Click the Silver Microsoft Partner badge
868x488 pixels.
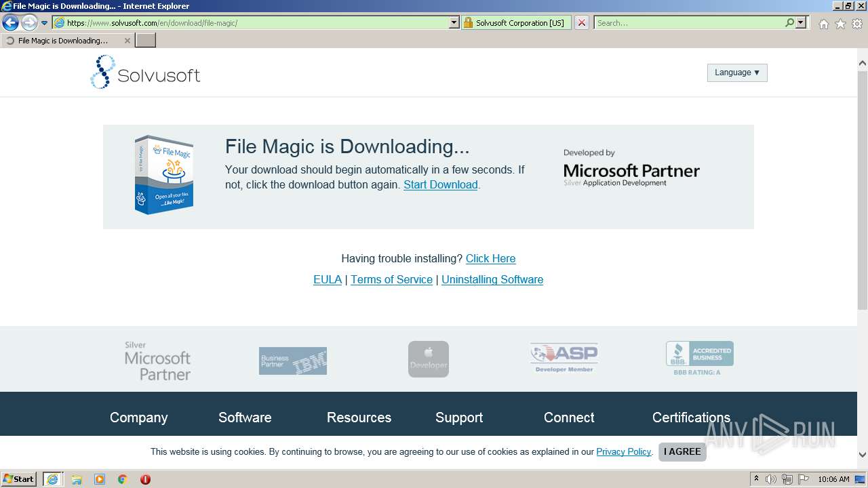tap(157, 361)
